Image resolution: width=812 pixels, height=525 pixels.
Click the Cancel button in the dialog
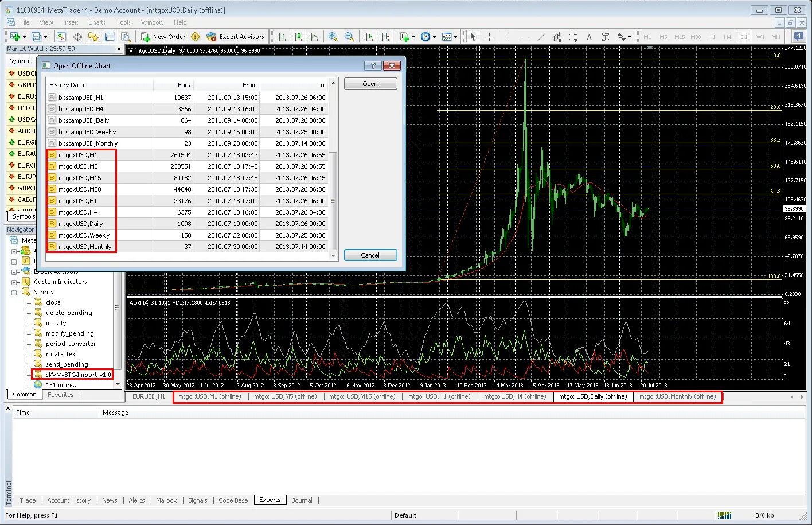[370, 255]
